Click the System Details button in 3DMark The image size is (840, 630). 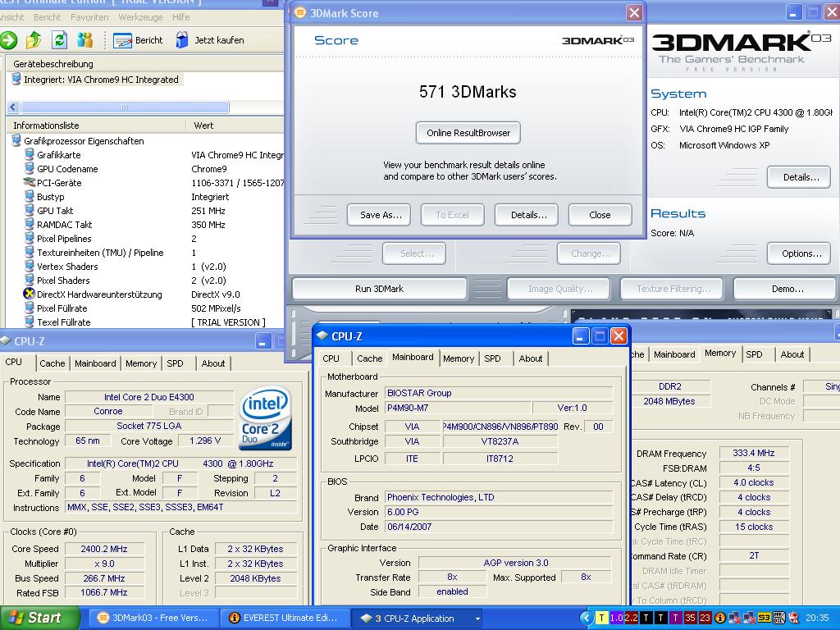pyautogui.click(x=801, y=177)
